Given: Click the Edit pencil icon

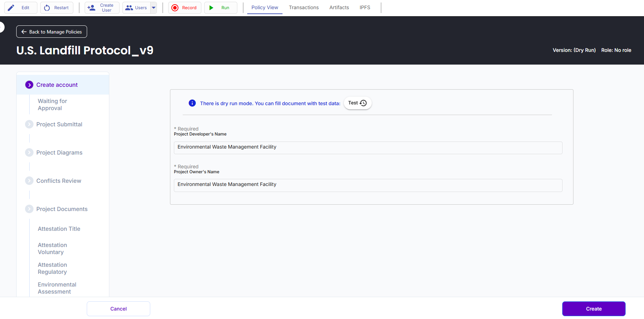Looking at the screenshot, I should click(11, 8).
